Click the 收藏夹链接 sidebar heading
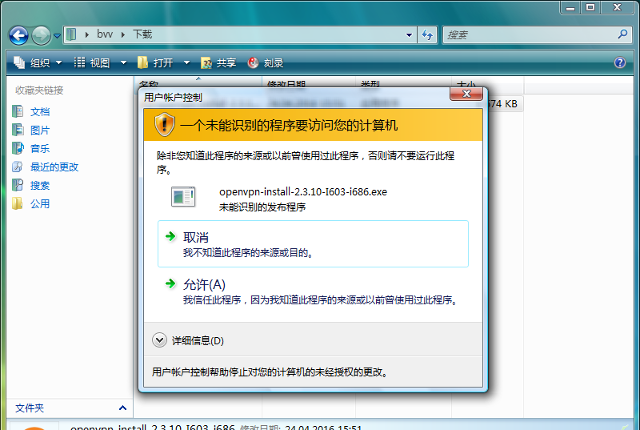 click(x=39, y=90)
